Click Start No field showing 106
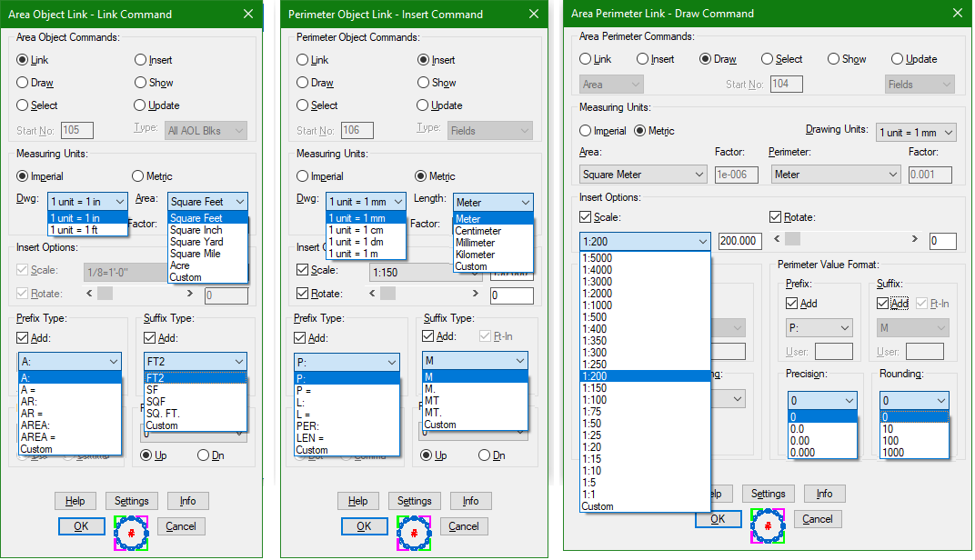975x560 pixels. point(357,130)
